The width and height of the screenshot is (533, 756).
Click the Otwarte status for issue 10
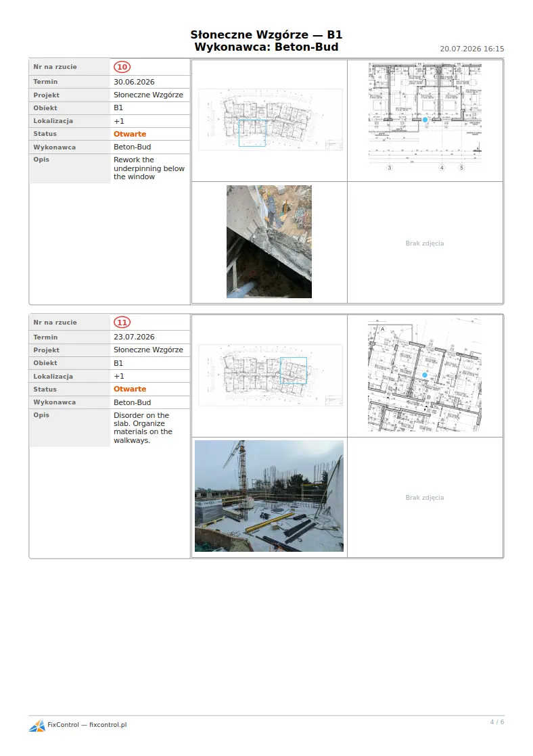(130, 134)
